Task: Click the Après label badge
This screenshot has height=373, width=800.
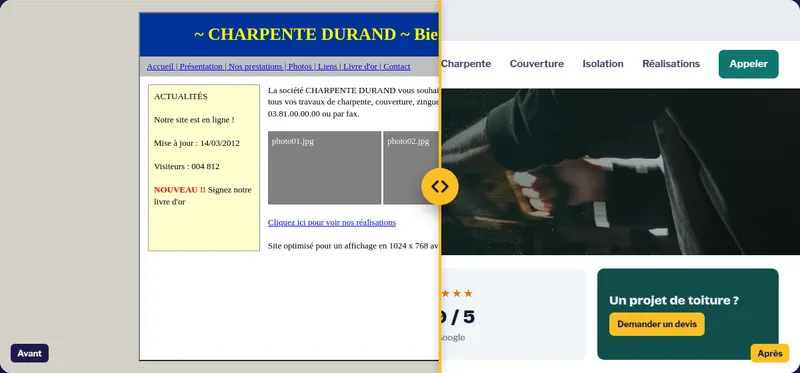Action: click(x=770, y=353)
